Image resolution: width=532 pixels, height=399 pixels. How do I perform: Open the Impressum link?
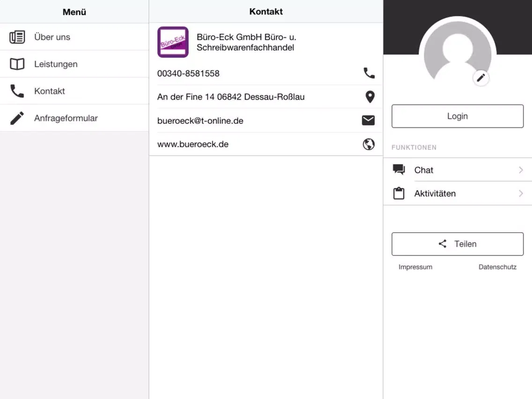(415, 267)
